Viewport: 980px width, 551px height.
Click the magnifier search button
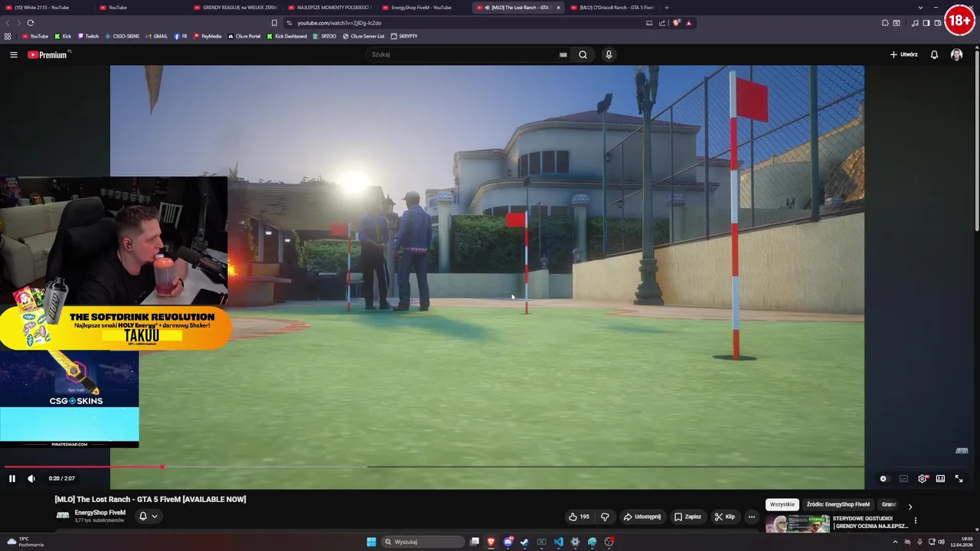click(x=583, y=54)
